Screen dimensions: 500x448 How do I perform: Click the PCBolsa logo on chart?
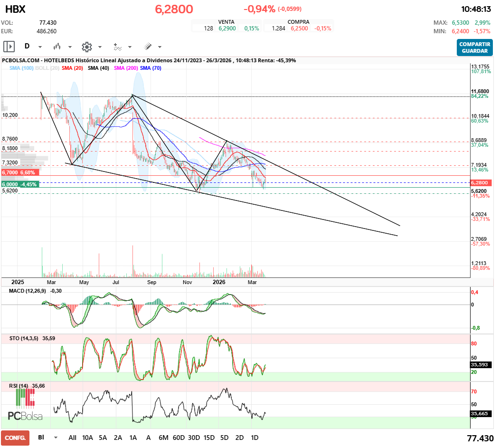pyautogui.click(x=25, y=405)
